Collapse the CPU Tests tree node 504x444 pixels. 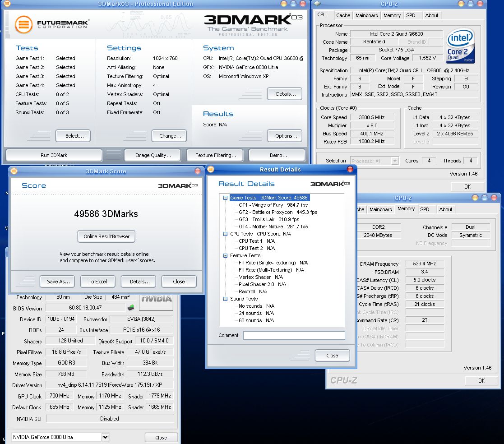[225, 234]
